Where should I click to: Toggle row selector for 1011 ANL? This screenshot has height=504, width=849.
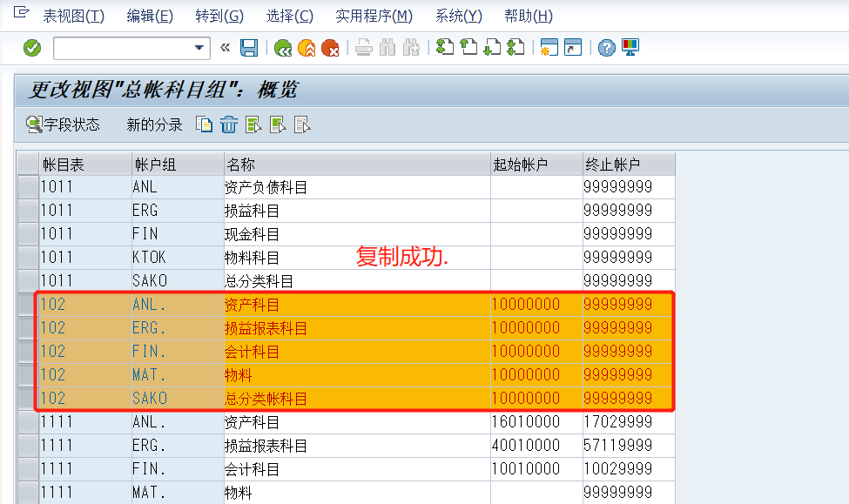point(28,187)
